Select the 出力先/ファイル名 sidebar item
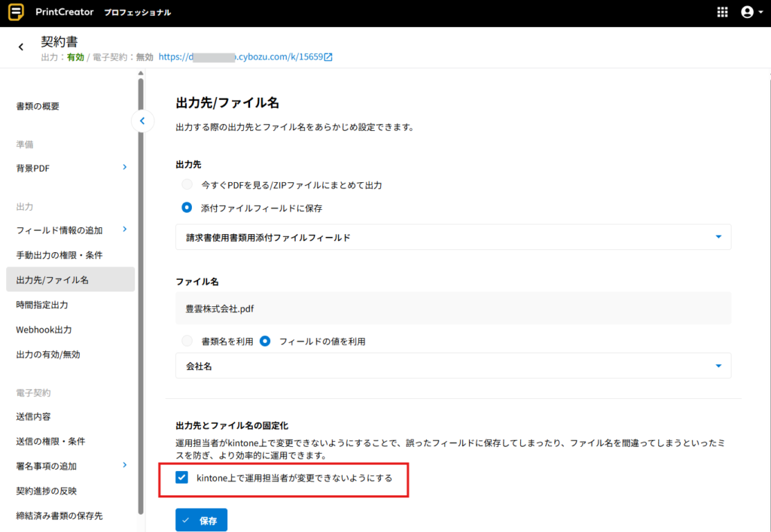Image resolution: width=771 pixels, height=532 pixels. pos(70,280)
